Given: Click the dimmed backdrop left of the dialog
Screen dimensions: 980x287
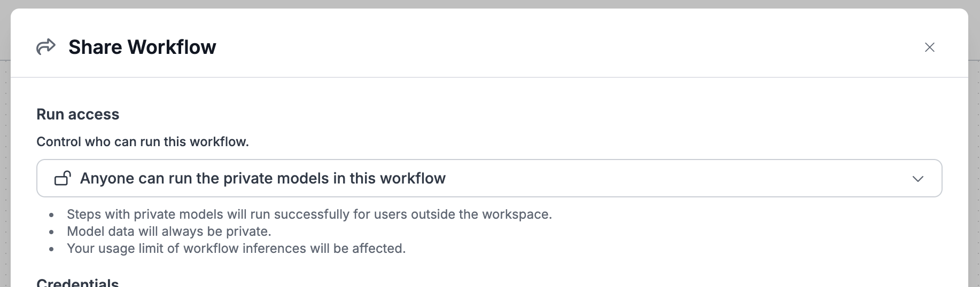Looking at the screenshot, I should [5, 160].
